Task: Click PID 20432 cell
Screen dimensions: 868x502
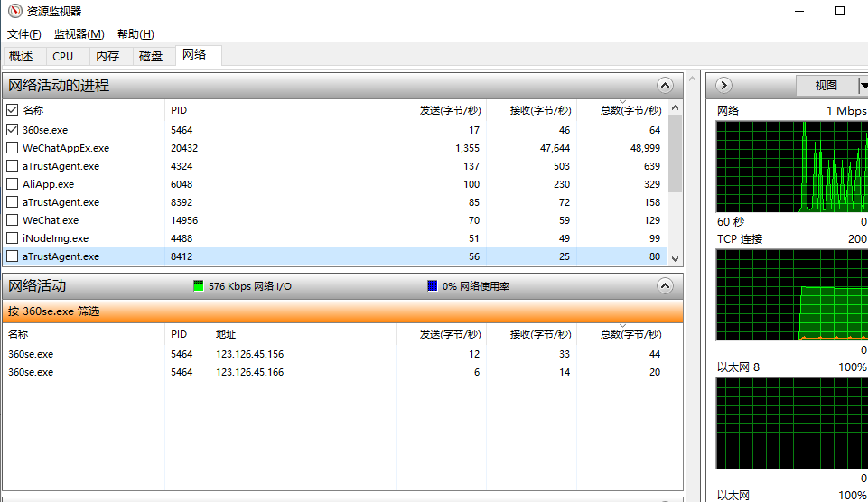Action: tap(184, 148)
